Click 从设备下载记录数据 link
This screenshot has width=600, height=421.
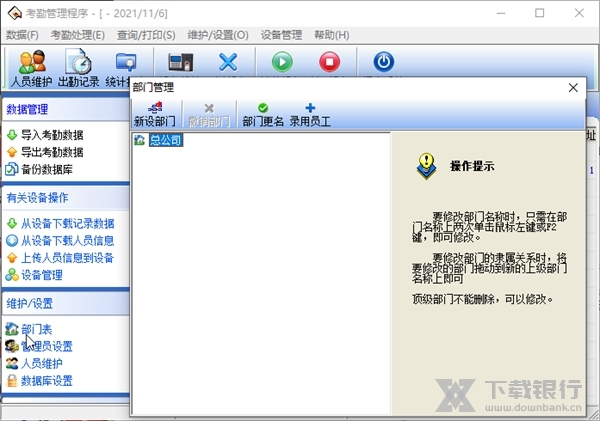tap(67, 224)
